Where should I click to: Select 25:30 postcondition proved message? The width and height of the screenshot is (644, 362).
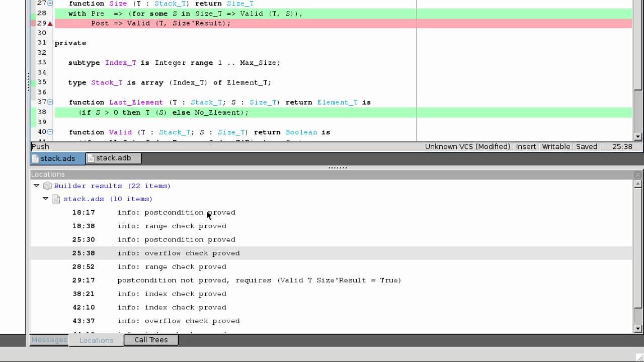331,239
